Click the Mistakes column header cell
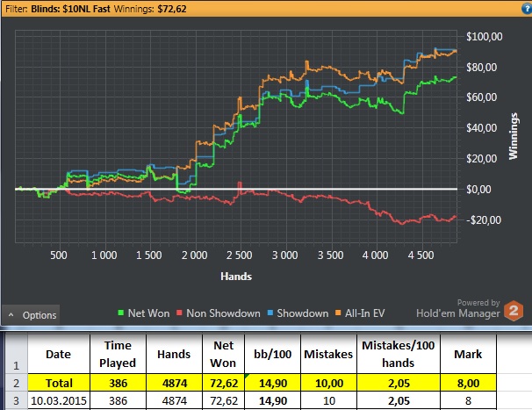The width and height of the screenshot is (532, 410). coord(328,354)
